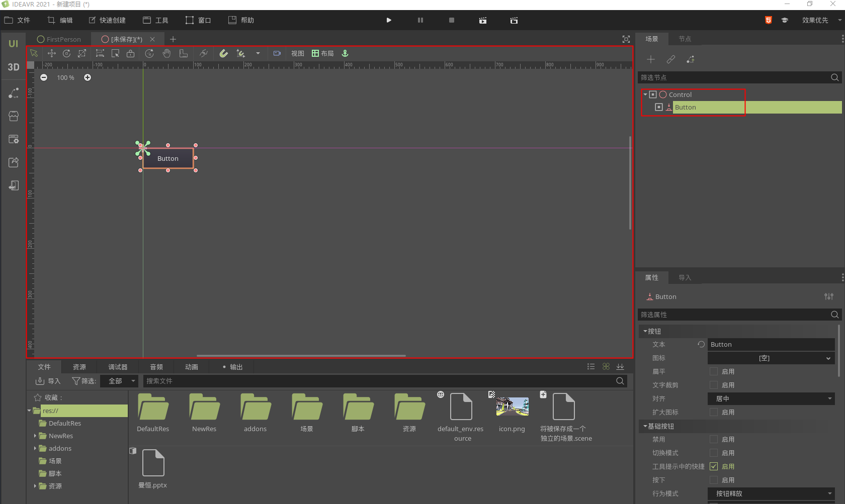
Task: Open 效果优先 quality dropdown
Action: point(821,20)
